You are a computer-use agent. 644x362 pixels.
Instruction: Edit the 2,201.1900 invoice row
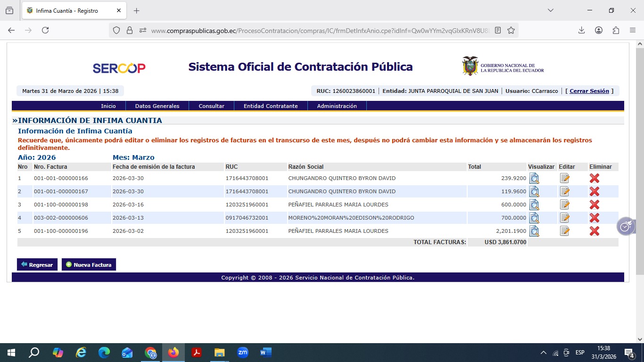click(564, 231)
